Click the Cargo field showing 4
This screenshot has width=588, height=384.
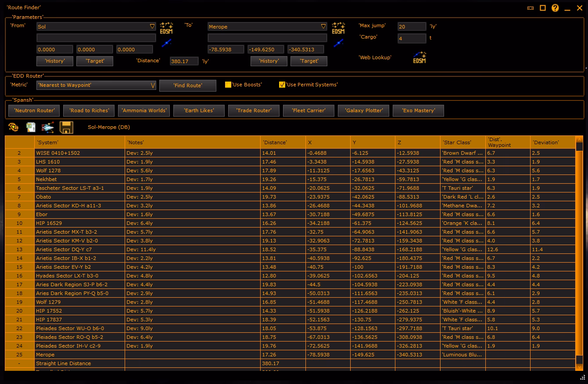click(412, 39)
